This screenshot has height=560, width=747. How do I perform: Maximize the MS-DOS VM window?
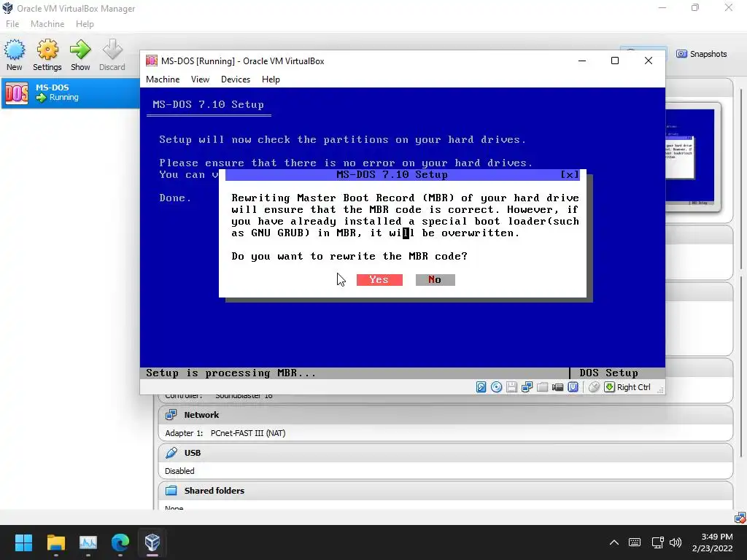614,61
